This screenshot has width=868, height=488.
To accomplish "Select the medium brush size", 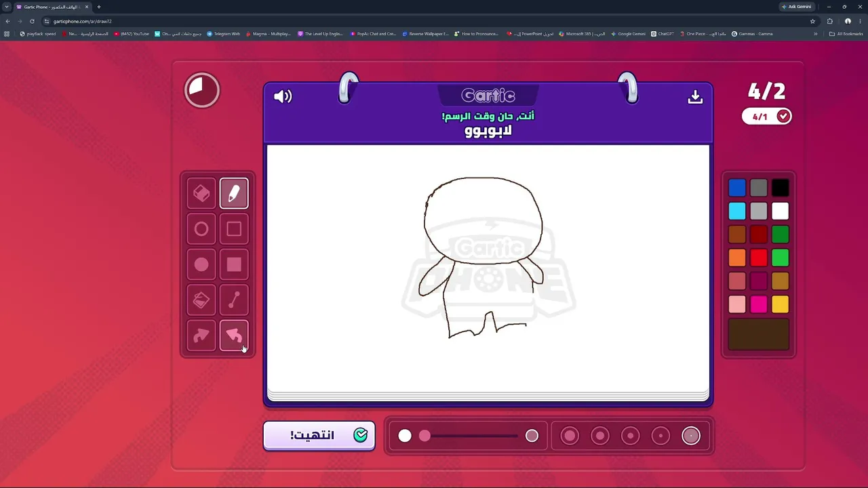I will 631,436.
